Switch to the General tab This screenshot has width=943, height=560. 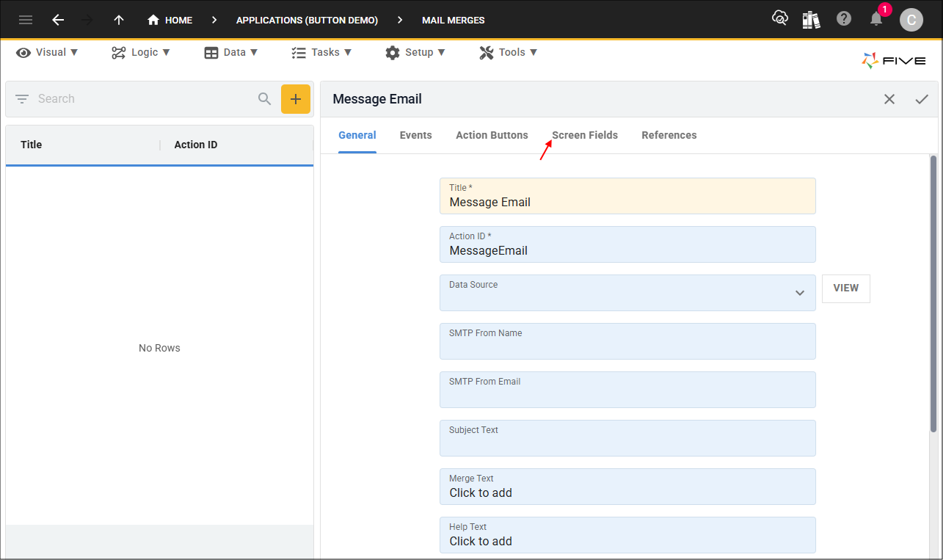357,136
